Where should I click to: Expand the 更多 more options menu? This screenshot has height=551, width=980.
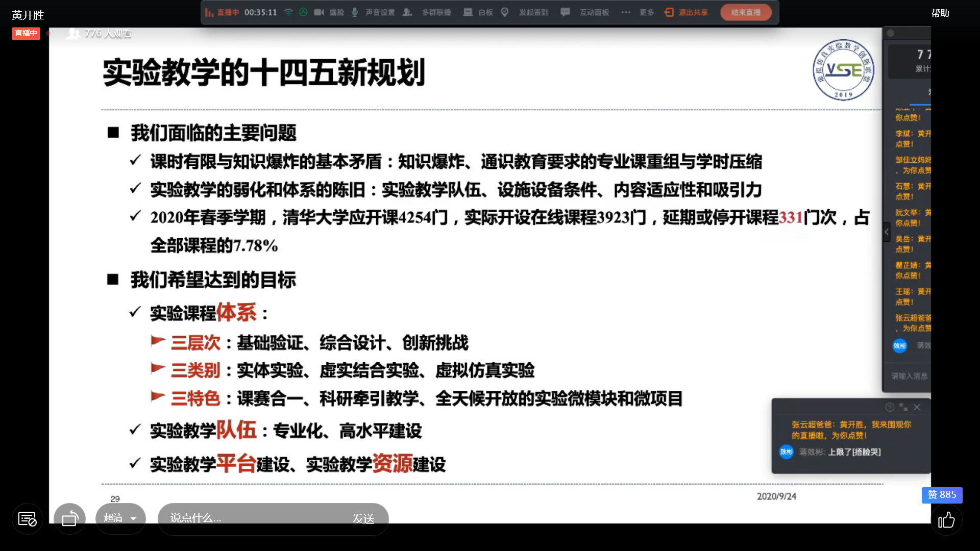[638, 12]
